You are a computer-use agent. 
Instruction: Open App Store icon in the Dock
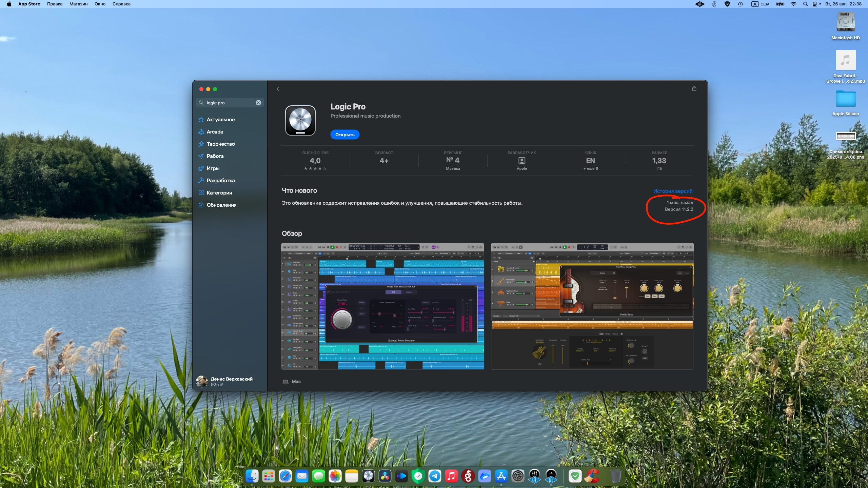pyautogui.click(x=501, y=476)
